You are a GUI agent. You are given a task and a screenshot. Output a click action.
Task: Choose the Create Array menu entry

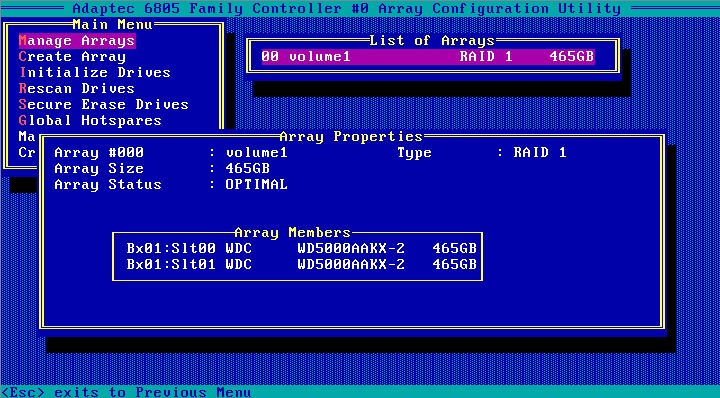[x=72, y=57]
